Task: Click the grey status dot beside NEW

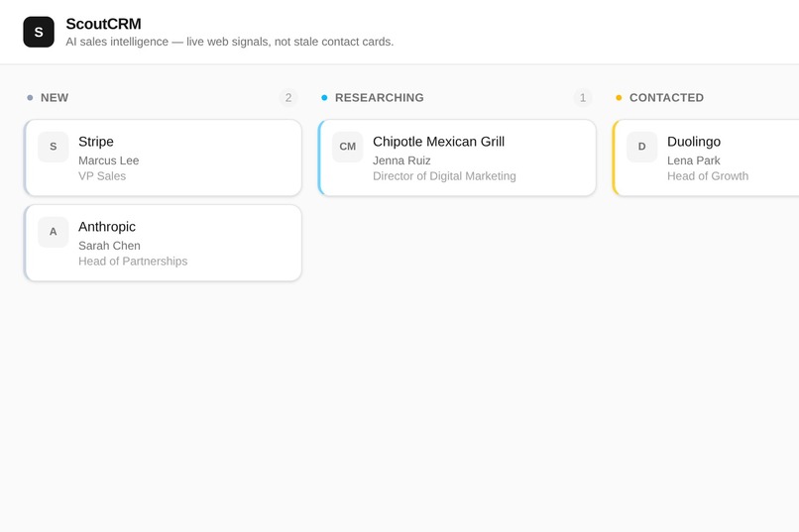Action: [x=30, y=98]
